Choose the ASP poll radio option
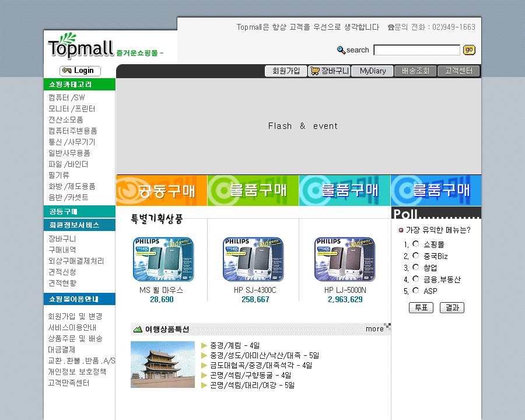 pyautogui.click(x=416, y=290)
